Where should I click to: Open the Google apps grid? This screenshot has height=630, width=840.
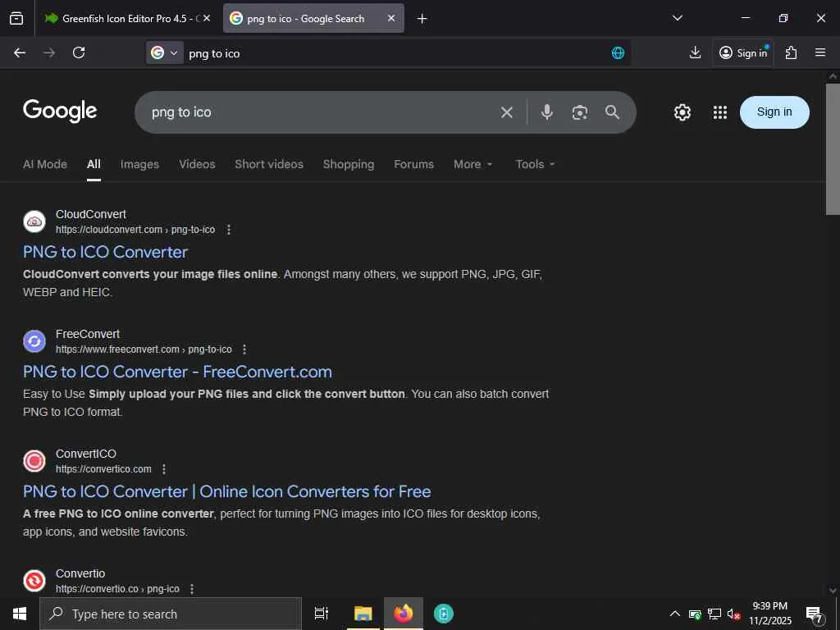pyautogui.click(x=720, y=112)
